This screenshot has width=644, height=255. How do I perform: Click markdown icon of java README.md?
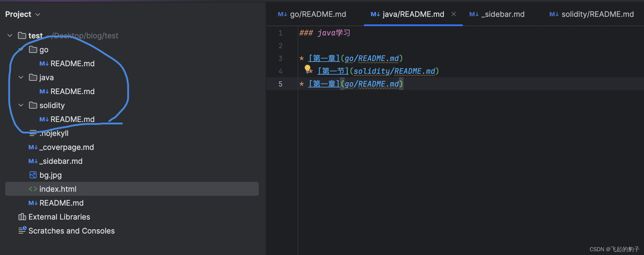(44, 91)
